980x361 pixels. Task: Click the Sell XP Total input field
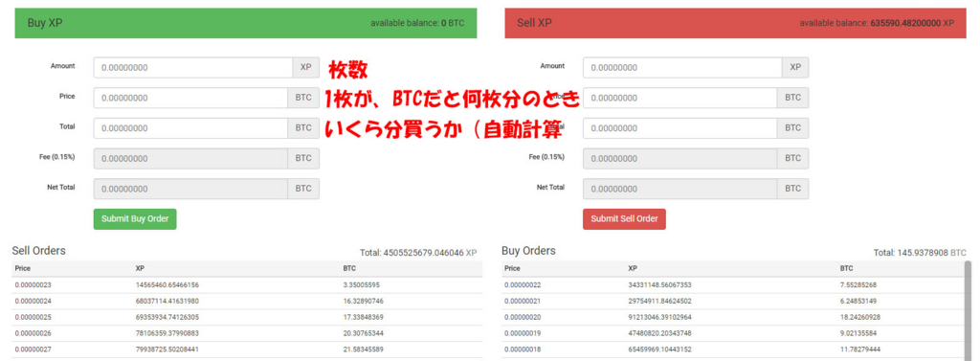pos(680,128)
